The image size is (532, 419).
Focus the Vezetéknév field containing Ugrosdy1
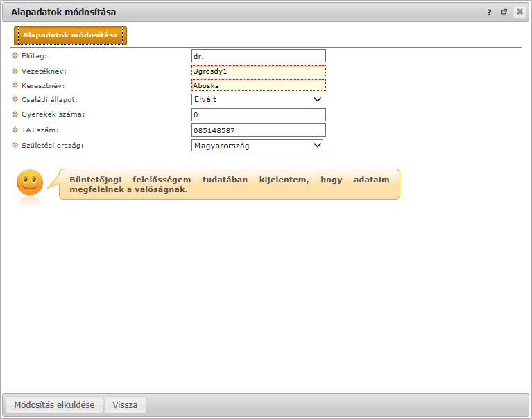pyautogui.click(x=259, y=71)
